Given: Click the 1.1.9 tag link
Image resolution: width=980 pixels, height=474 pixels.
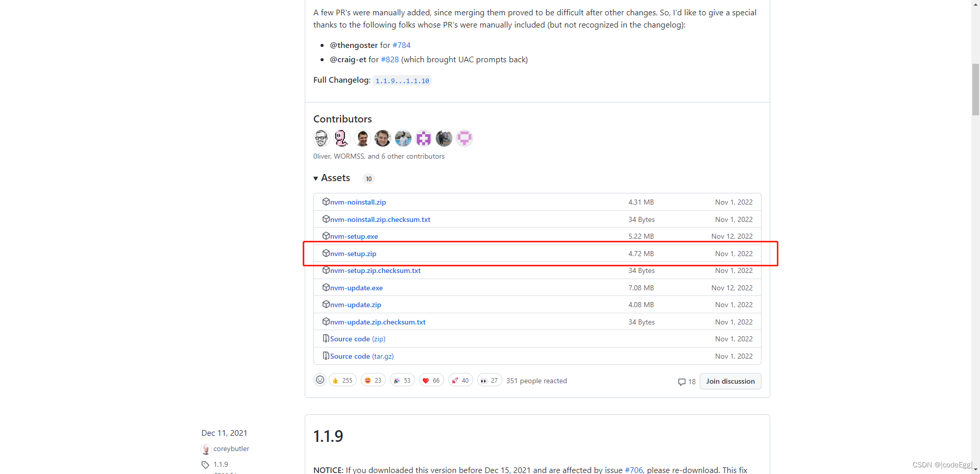Looking at the screenshot, I should [x=220, y=464].
